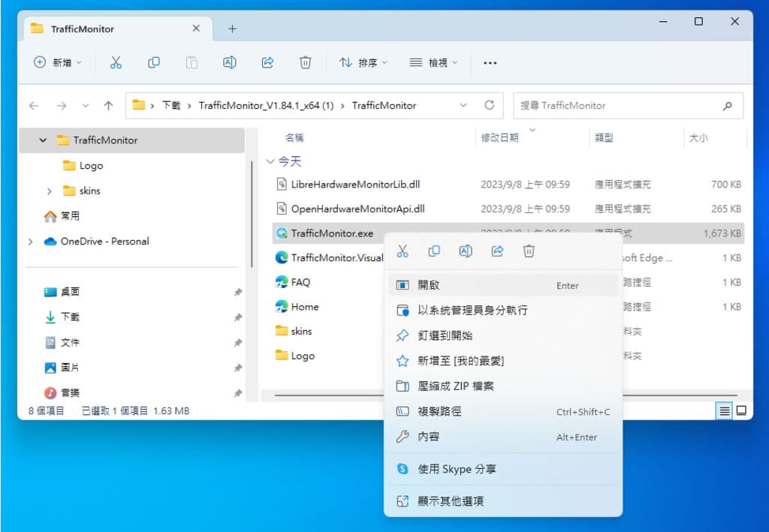This screenshot has height=532, width=769.
Task: Click the navigation pane vertical scrollbar
Action: coord(252,214)
